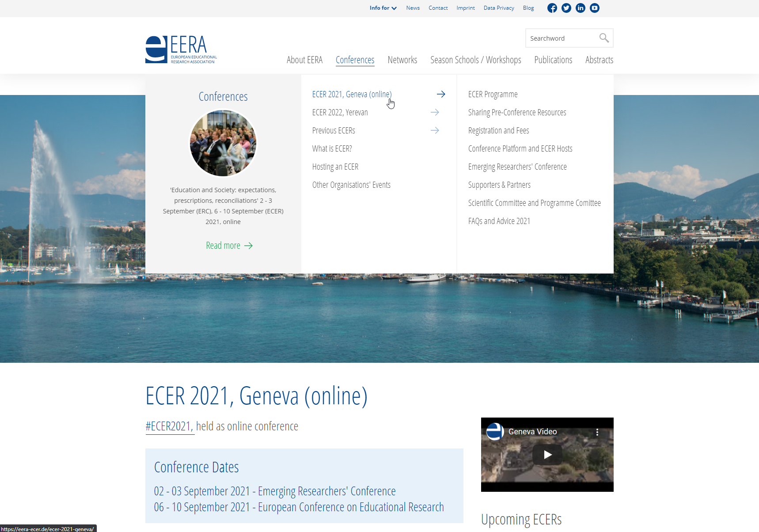
Task: Open EERA Twitter page icon
Action: 566,8
